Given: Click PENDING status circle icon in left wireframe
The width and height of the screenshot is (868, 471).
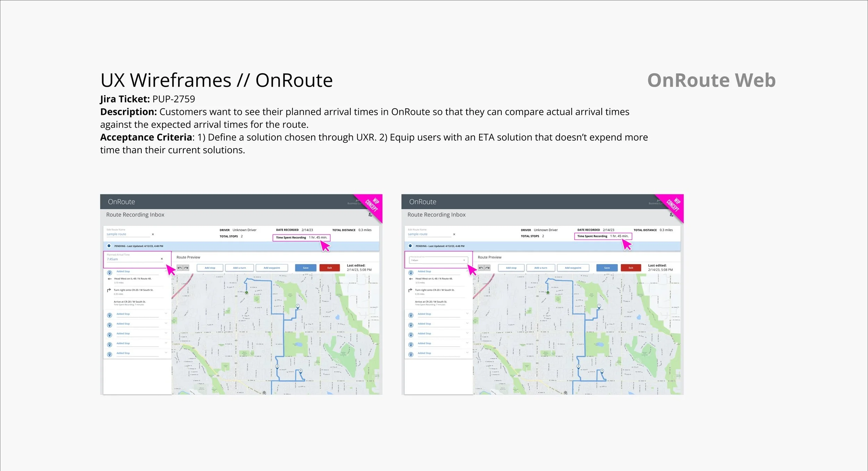Looking at the screenshot, I should [x=109, y=246].
